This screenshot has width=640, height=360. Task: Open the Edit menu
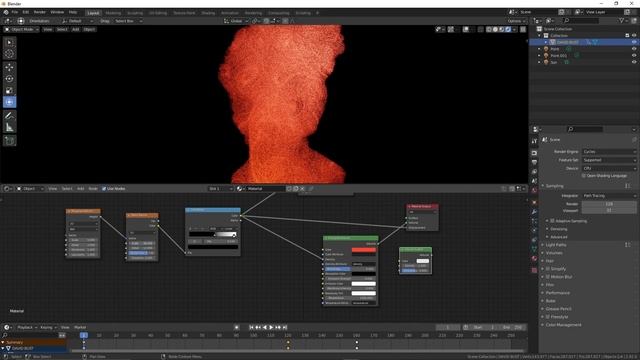[26, 12]
